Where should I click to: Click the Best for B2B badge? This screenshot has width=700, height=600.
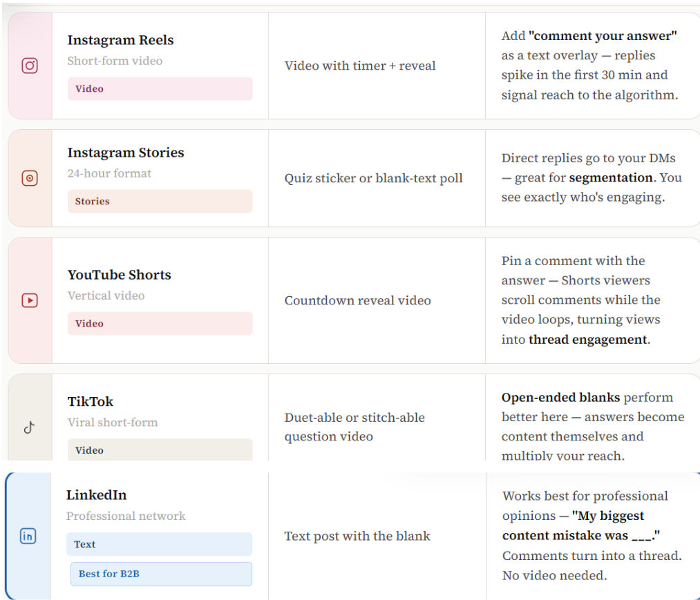pos(161,574)
